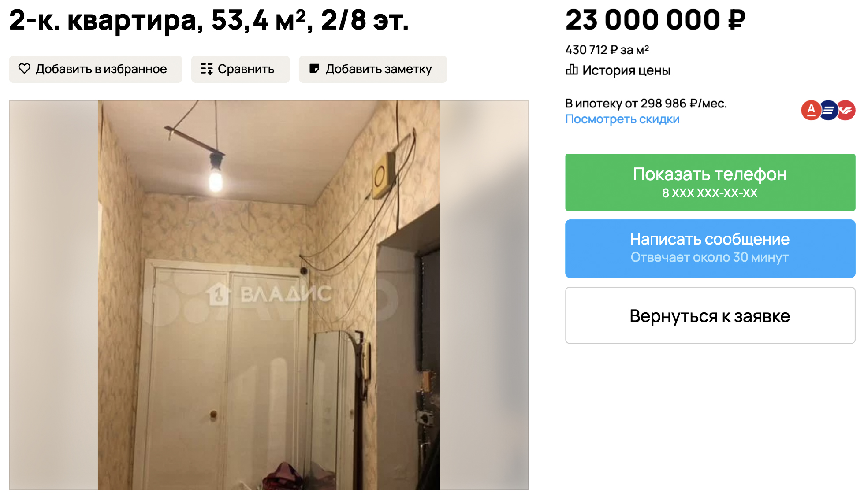Image resolution: width=864 pixels, height=504 pixels.
Task: Open Посмотреть скидки link
Action: pos(622,119)
